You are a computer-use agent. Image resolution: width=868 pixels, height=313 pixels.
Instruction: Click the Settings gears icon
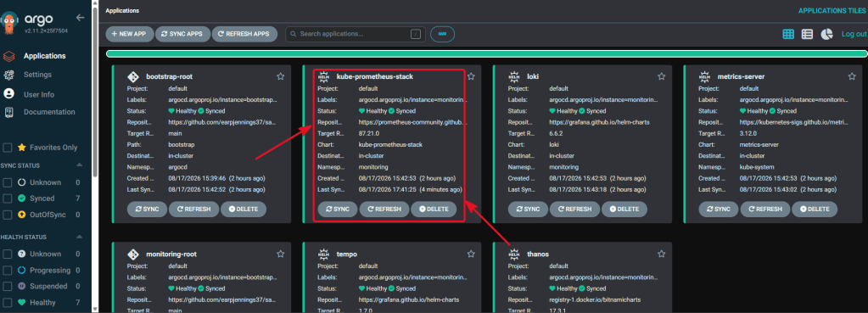point(8,75)
